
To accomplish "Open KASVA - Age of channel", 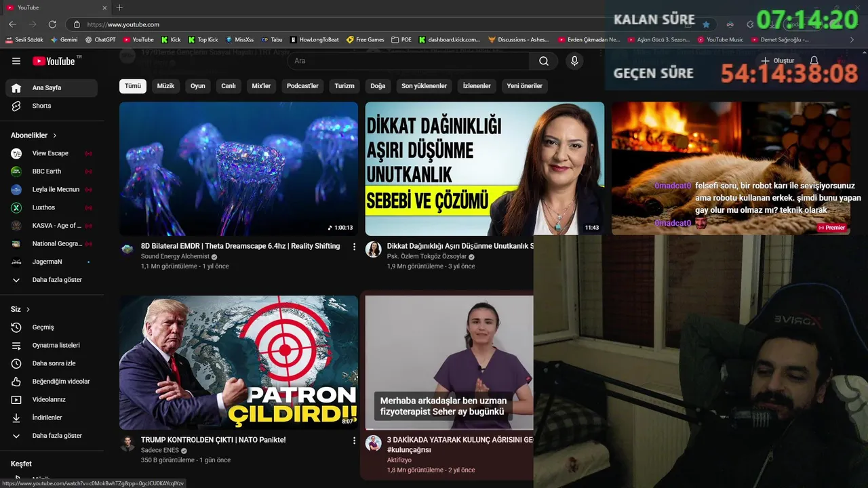I will 52,226.
